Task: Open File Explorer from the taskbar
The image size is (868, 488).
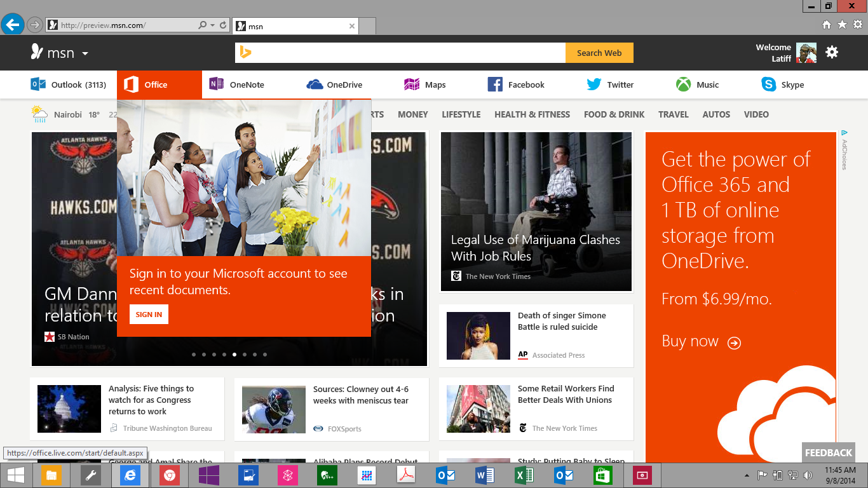Action: [51, 475]
